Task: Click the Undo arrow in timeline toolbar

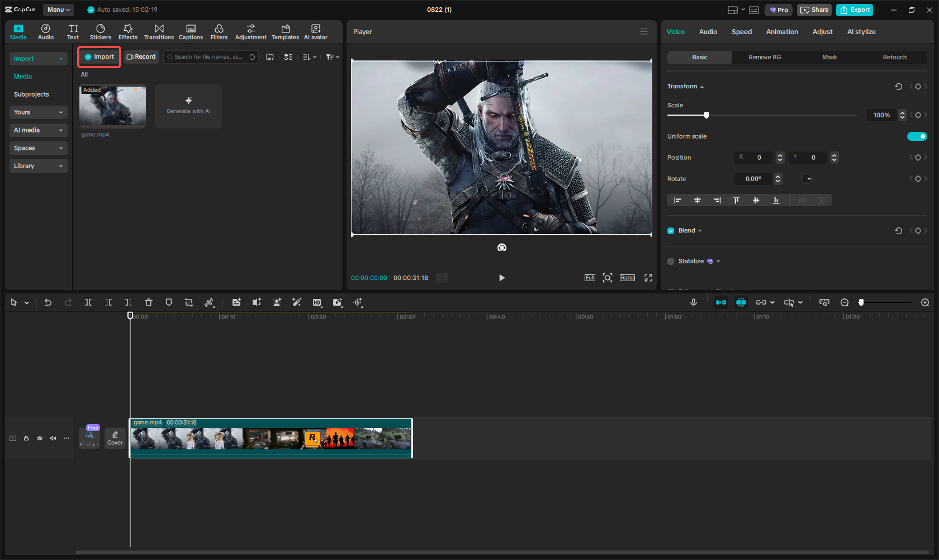Action: 48,302
